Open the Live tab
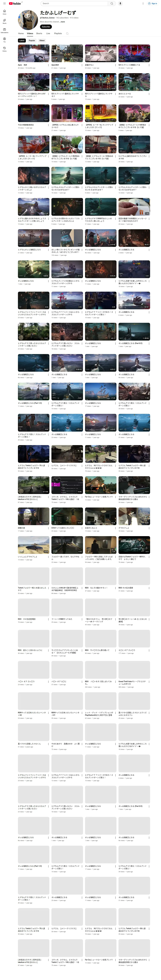Image resolution: width=161 pixels, height=980 pixels. coord(48,34)
